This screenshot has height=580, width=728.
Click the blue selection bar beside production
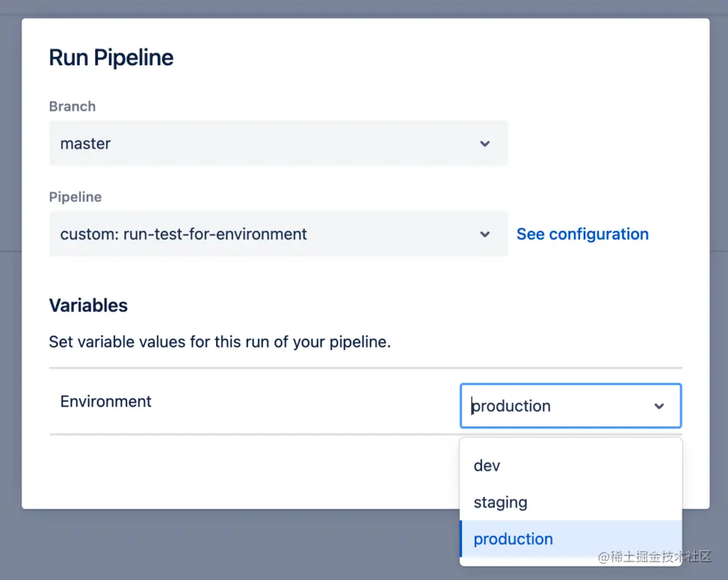click(461, 539)
